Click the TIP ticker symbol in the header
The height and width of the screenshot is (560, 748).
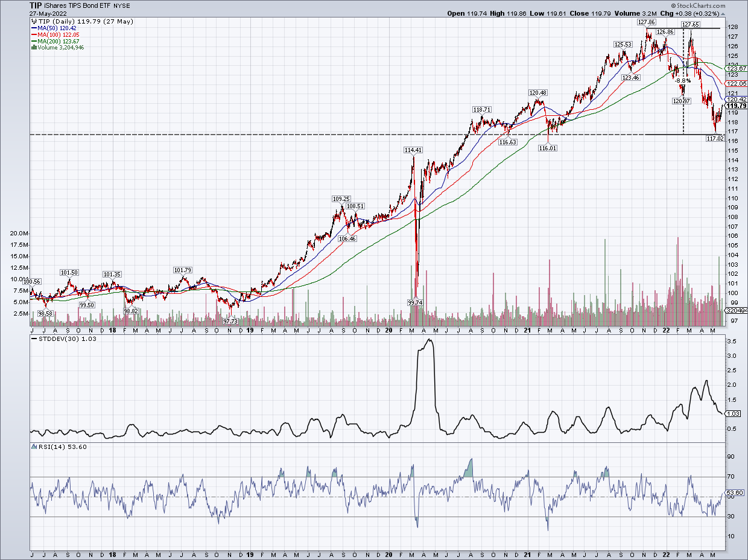pyautogui.click(x=36, y=5)
